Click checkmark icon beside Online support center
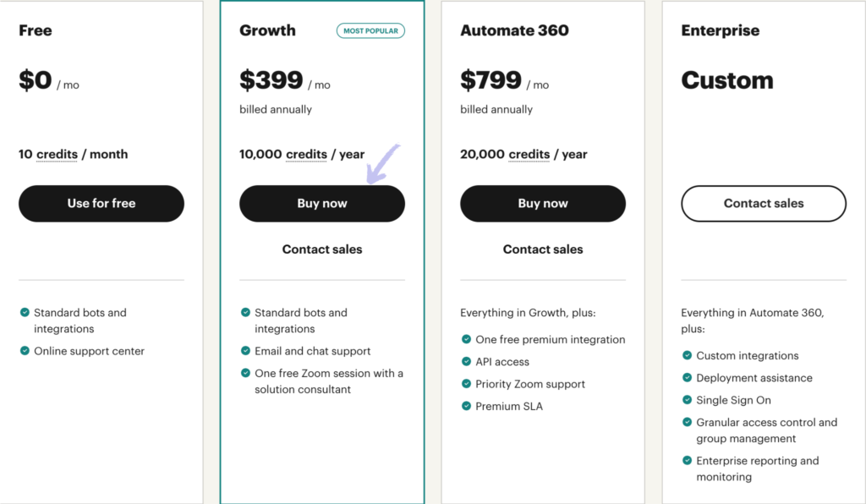The width and height of the screenshot is (866, 504). pyautogui.click(x=25, y=351)
